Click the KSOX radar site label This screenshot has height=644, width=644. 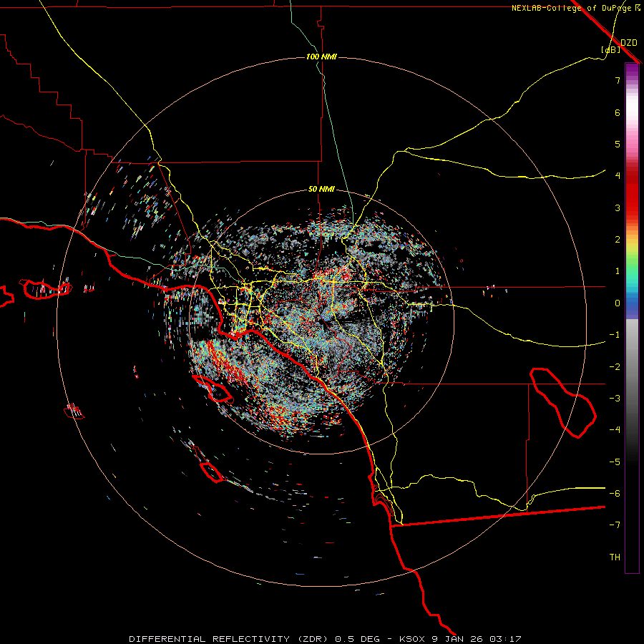(x=412, y=639)
